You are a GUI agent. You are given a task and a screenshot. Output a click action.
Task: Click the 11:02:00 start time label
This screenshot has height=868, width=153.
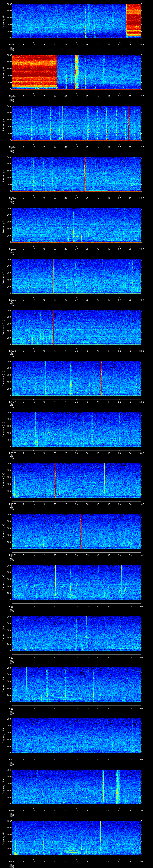12,96
